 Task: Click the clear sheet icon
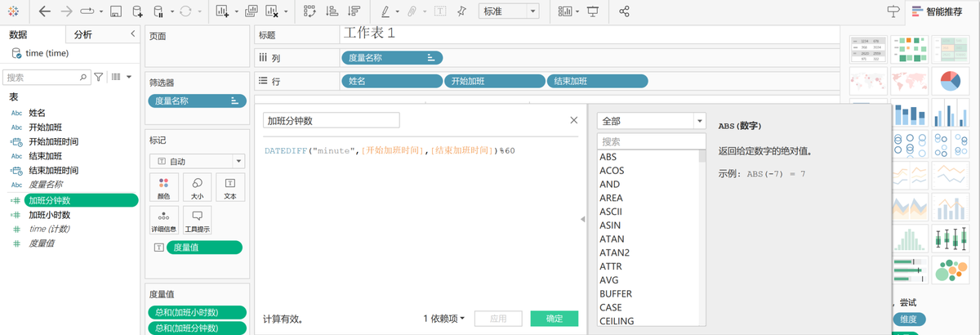tap(273, 11)
